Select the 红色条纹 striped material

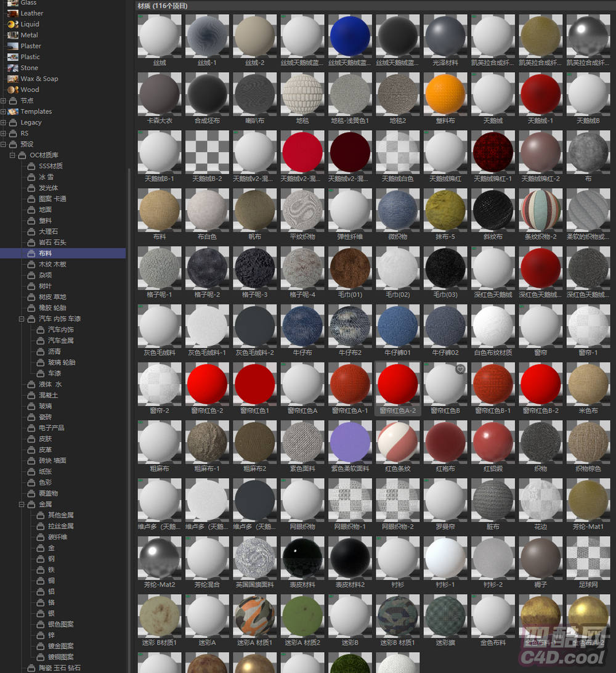click(x=397, y=443)
